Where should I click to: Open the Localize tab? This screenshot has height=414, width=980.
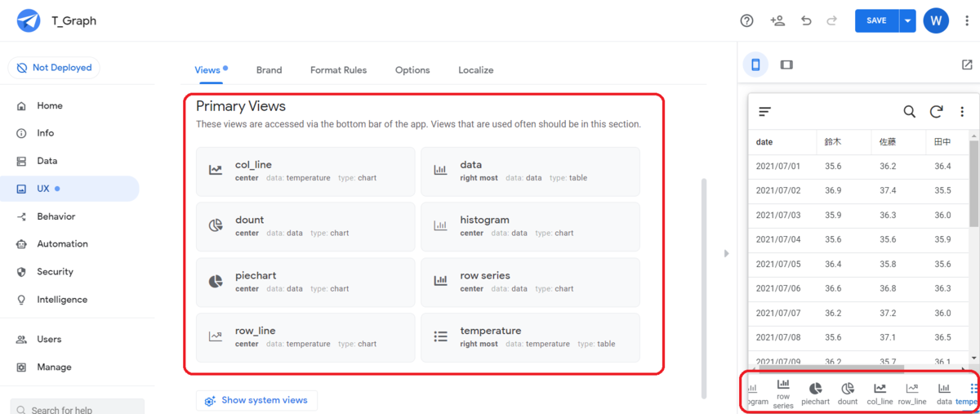(x=476, y=70)
